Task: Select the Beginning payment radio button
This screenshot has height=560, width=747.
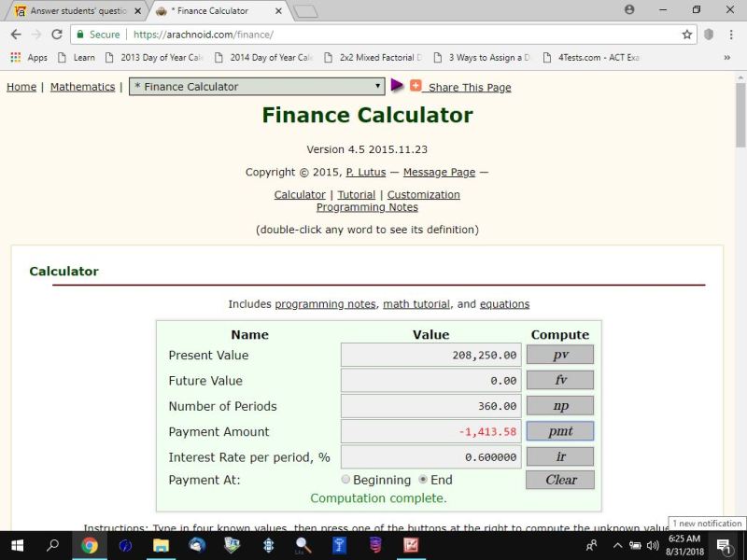Action: (x=345, y=480)
